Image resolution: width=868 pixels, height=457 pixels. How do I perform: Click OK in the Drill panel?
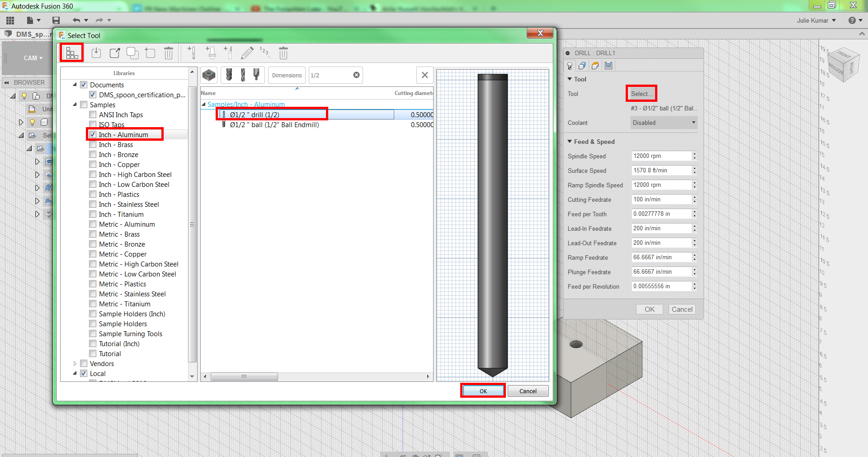click(650, 309)
